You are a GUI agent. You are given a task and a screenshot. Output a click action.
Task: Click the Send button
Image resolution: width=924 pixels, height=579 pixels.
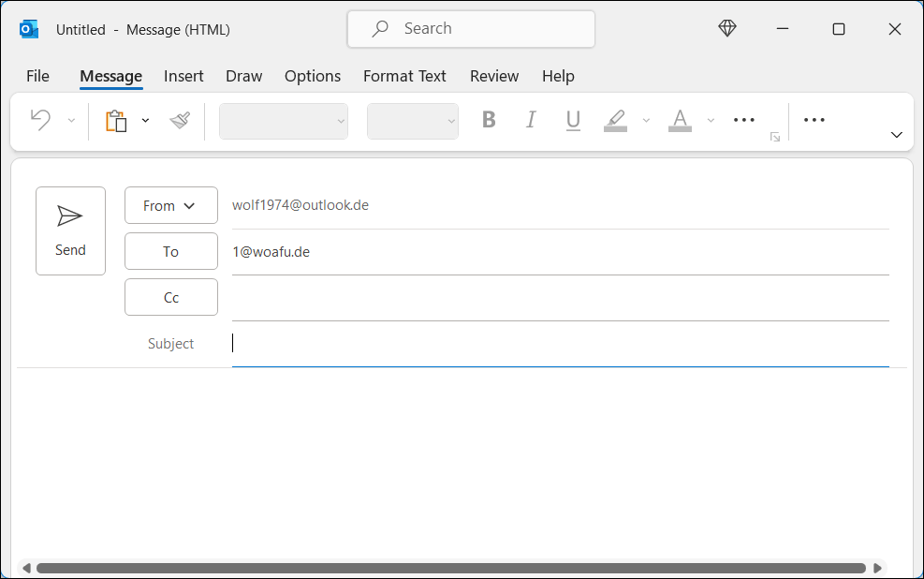pyautogui.click(x=70, y=230)
